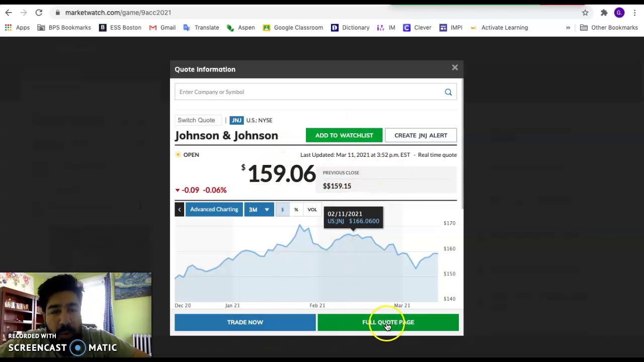Click the Mar 21 axis label
The image size is (644, 362).
tap(402, 305)
